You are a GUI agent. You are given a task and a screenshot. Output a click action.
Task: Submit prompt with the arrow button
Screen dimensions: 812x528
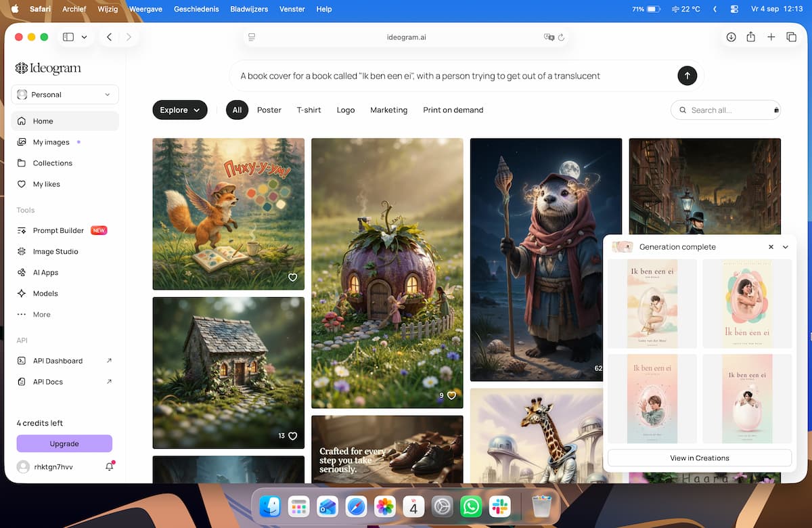point(687,76)
